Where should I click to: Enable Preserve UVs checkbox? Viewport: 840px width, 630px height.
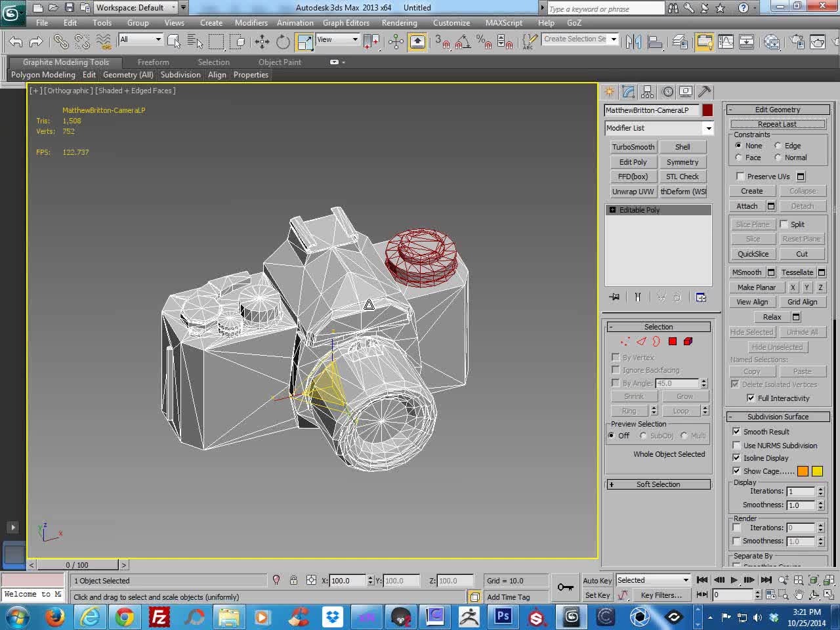tap(740, 176)
